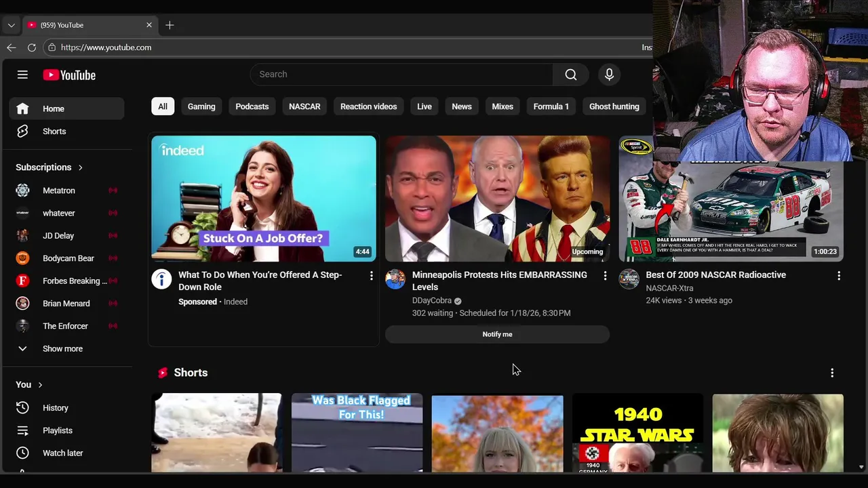
Task: Open Playlists in the sidebar
Action: coord(66,430)
